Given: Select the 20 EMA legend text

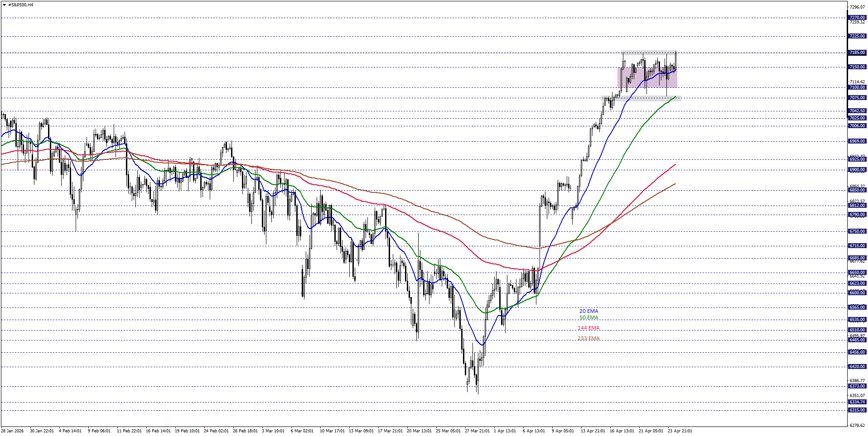Looking at the screenshot, I should [589, 311].
